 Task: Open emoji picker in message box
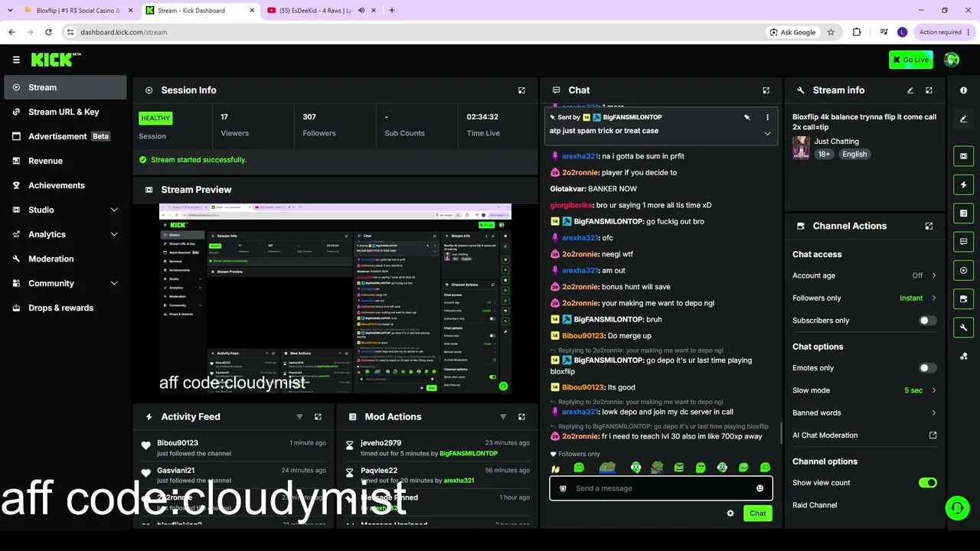(759, 488)
